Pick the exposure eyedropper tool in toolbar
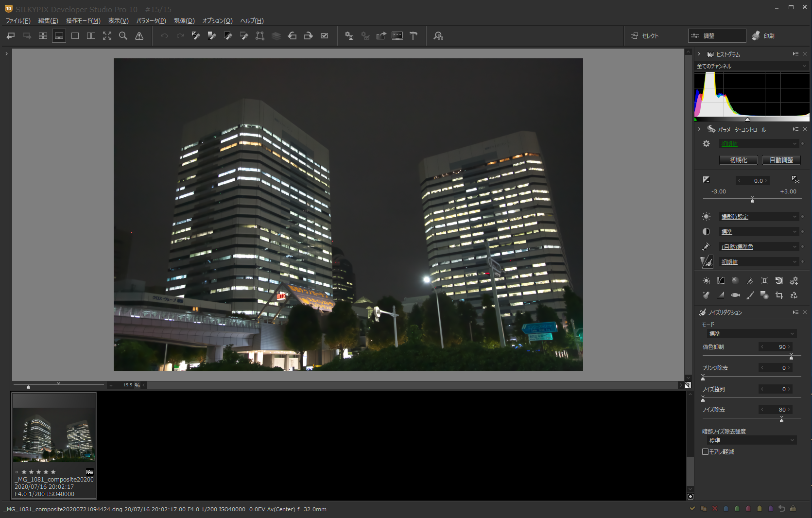This screenshot has height=518, width=812. click(x=196, y=36)
